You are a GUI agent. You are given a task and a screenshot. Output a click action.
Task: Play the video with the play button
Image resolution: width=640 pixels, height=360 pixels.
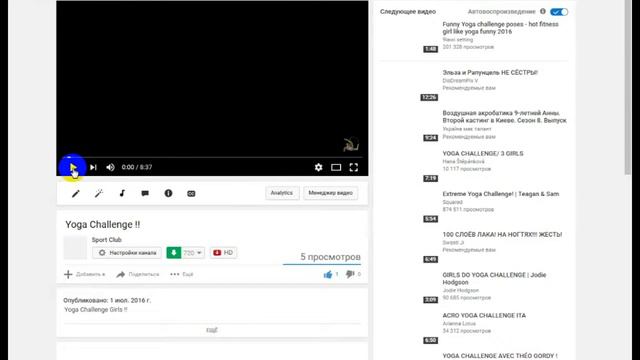pyautogui.click(x=73, y=167)
